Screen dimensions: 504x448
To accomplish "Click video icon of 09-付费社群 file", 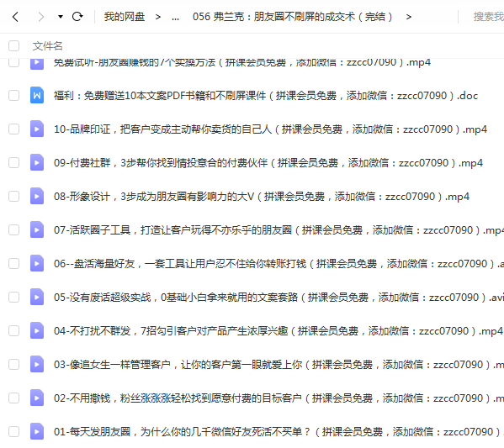I will point(37,162).
